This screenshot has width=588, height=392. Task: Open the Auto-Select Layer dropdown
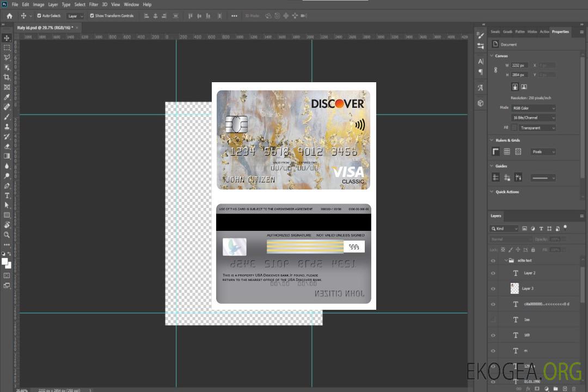pos(75,16)
